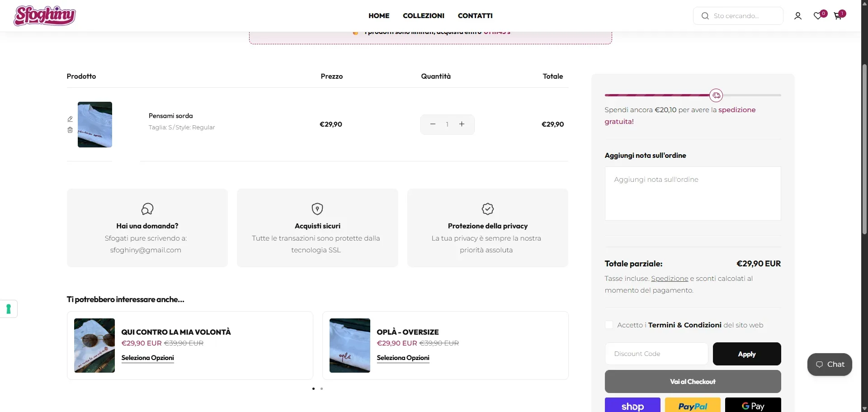Click the search magnifier icon
Viewport: 868px width, 412px height.
pos(705,16)
